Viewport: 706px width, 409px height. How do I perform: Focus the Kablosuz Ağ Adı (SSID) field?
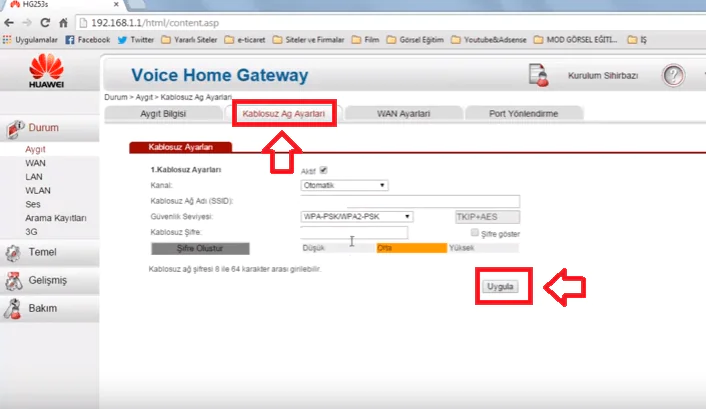[410, 201]
